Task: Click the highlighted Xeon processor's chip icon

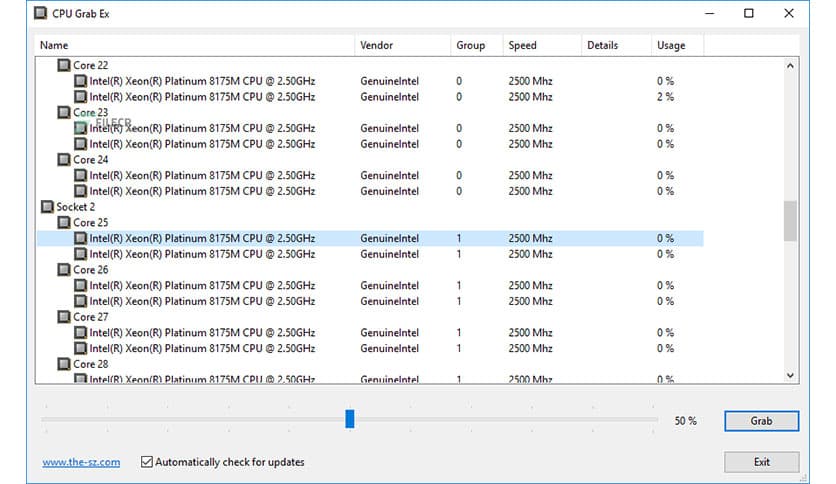Action: click(x=81, y=238)
